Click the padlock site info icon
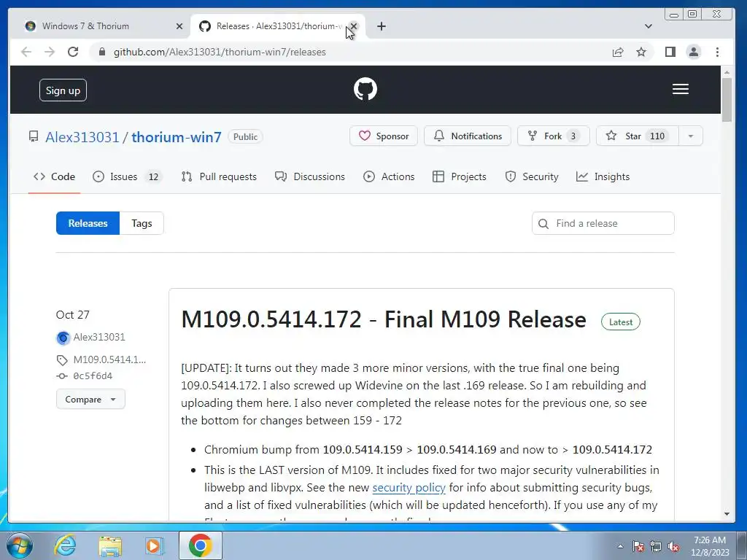This screenshot has width=747, height=560. pos(101,52)
